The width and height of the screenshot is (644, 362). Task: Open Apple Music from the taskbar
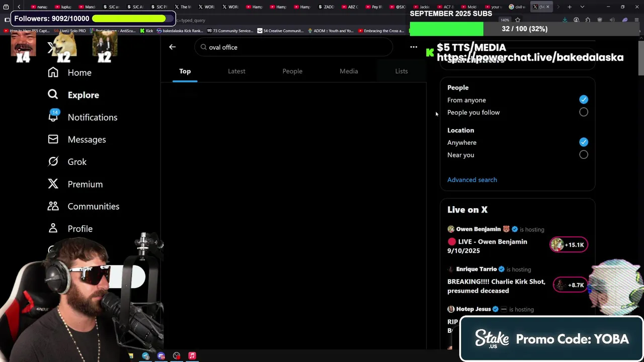click(x=192, y=356)
